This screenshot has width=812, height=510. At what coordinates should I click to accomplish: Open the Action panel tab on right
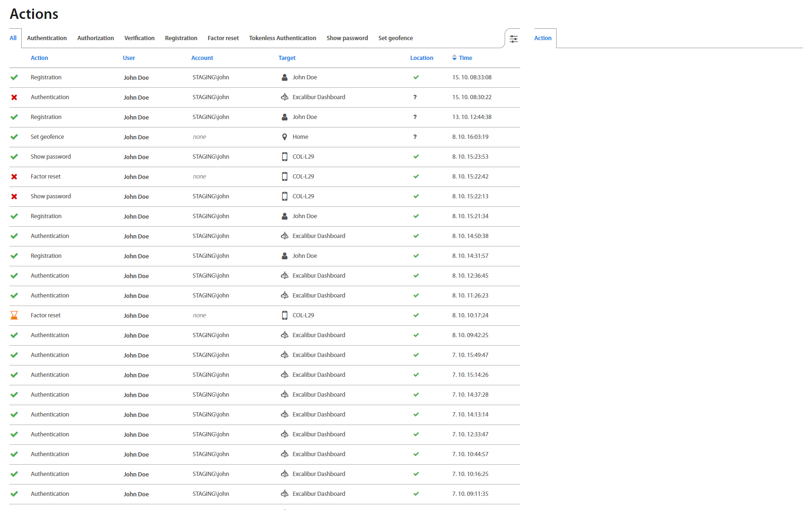point(542,38)
